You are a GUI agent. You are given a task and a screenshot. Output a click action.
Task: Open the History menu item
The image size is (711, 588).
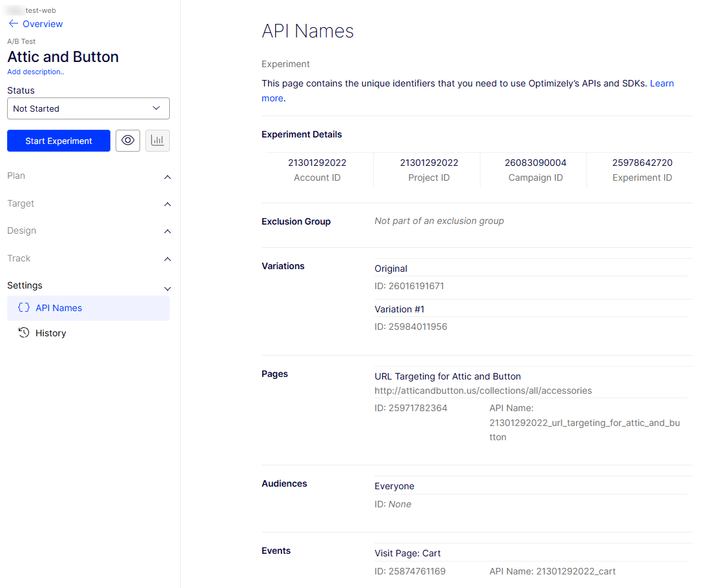51,333
